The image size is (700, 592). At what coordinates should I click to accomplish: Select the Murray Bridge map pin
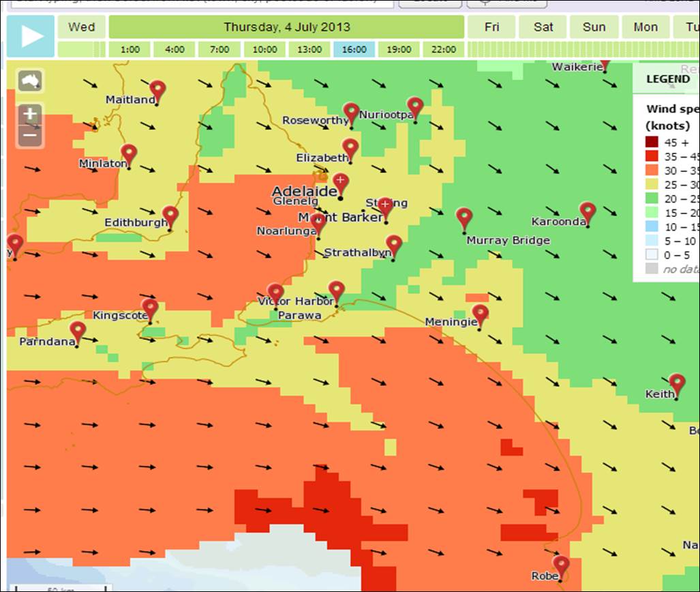tap(464, 219)
